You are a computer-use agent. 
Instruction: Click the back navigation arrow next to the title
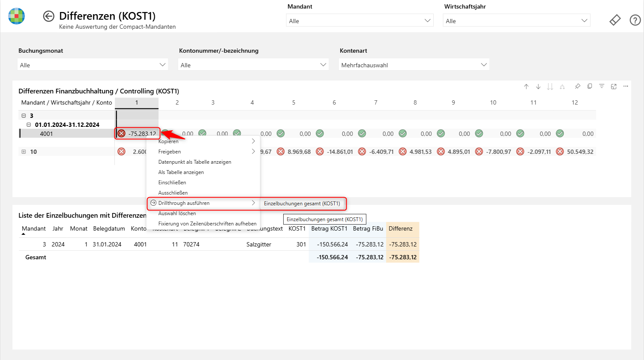point(48,16)
